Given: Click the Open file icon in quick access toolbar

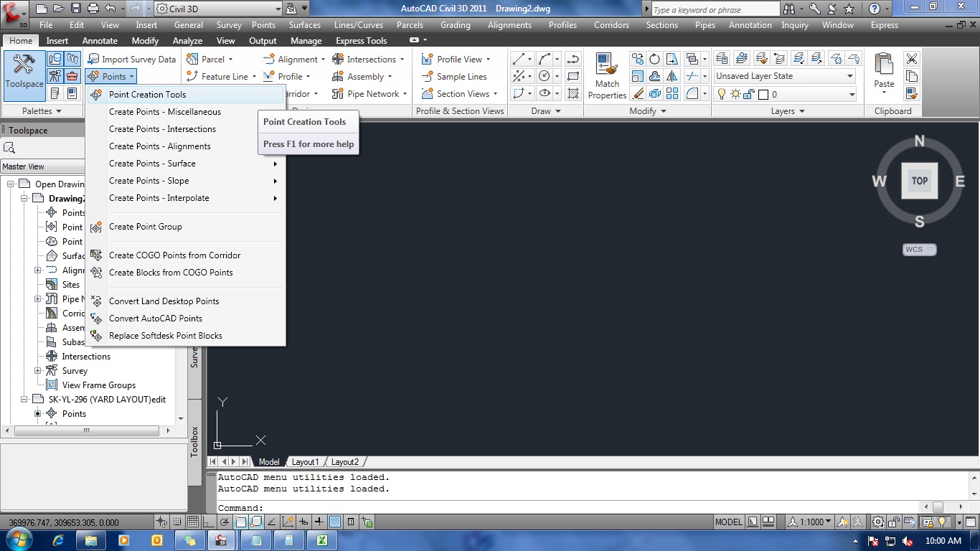Looking at the screenshot, I should click(59, 9).
